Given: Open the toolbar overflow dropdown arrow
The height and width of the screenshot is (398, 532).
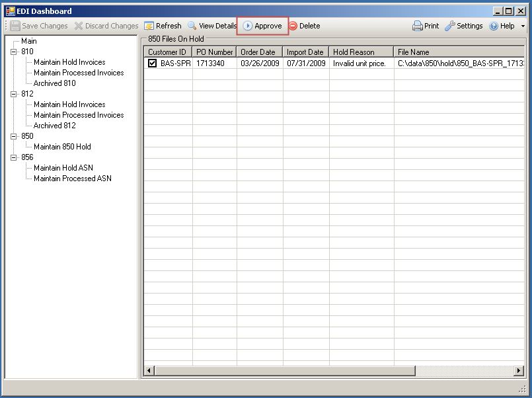Looking at the screenshot, I should (523, 26).
